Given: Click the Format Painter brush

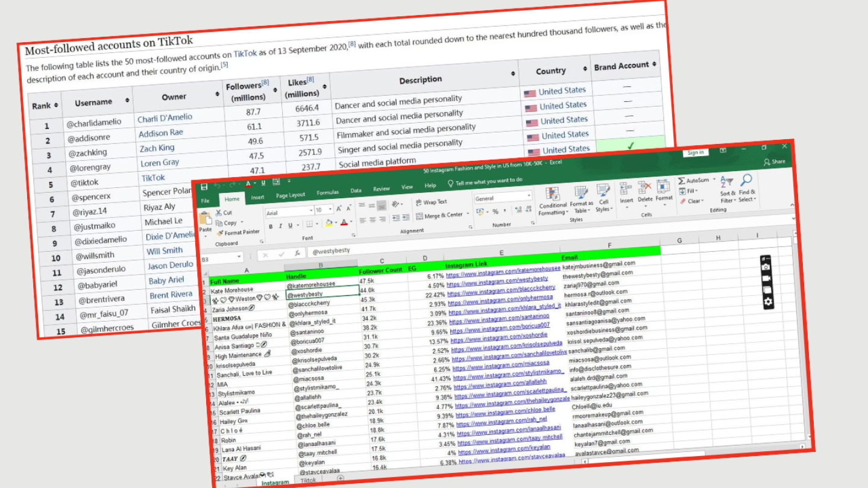Looking at the screenshot, I should point(237,232).
